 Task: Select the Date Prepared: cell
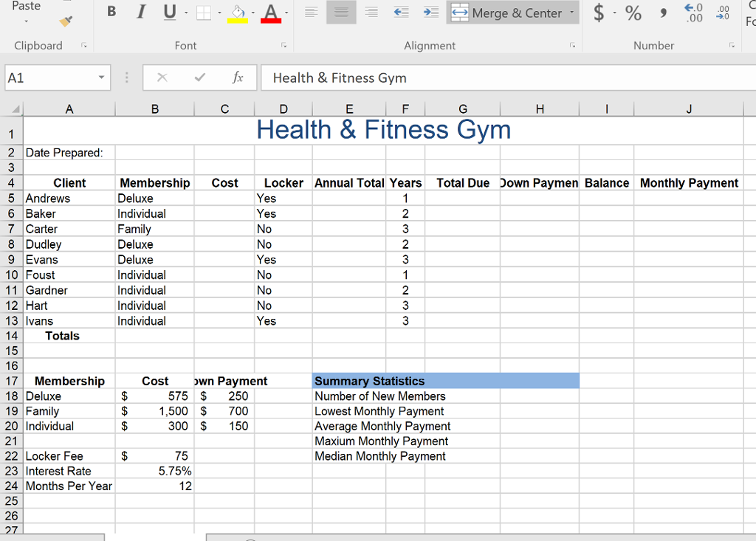pyautogui.click(x=69, y=152)
